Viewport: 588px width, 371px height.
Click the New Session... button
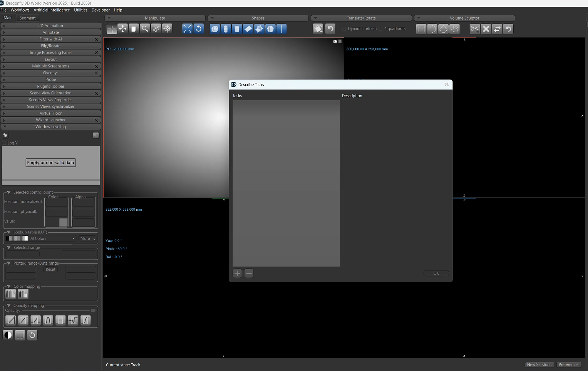click(x=539, y=365)
